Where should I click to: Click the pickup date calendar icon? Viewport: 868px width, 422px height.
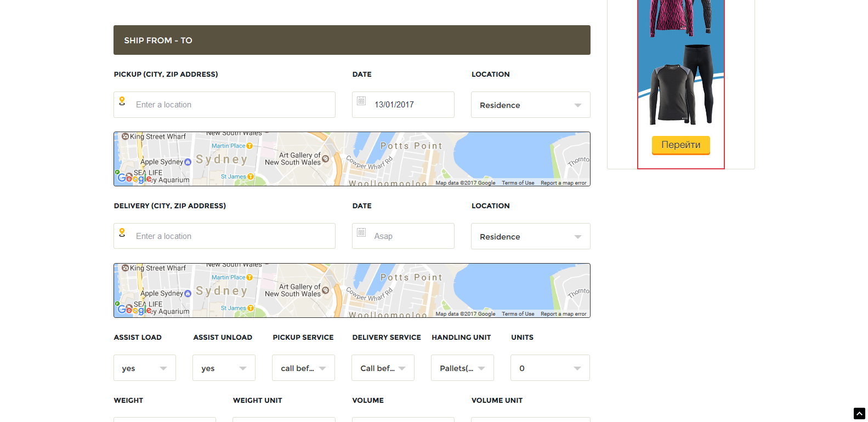(x=361, y=101)
